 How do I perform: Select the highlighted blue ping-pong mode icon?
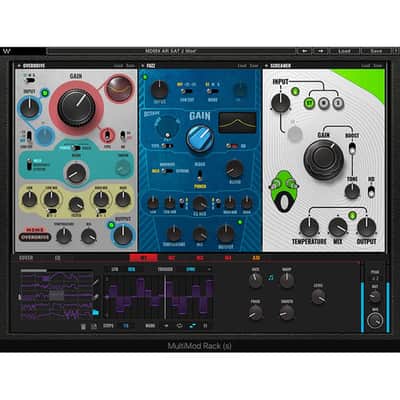point(192,326)
